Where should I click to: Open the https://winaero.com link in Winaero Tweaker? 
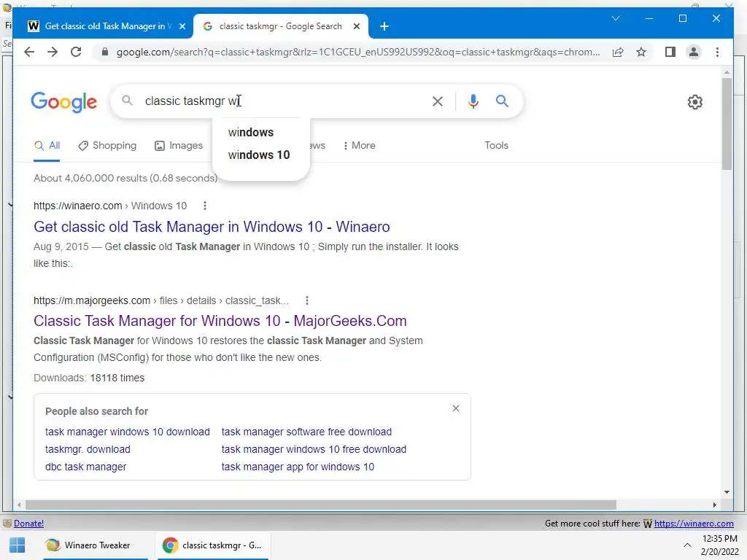tap(694, 524)
